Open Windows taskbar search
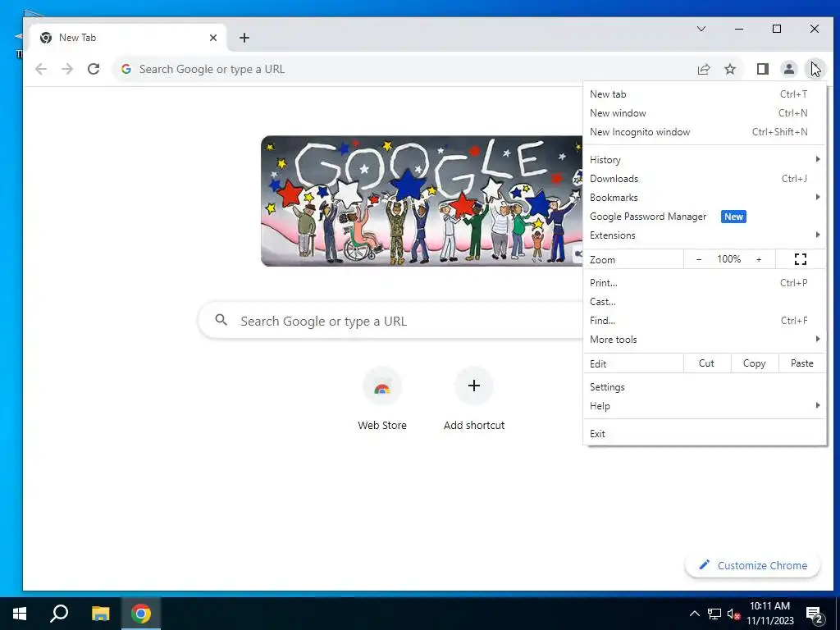This screenshot has height=630, width=840. (59, 614)
